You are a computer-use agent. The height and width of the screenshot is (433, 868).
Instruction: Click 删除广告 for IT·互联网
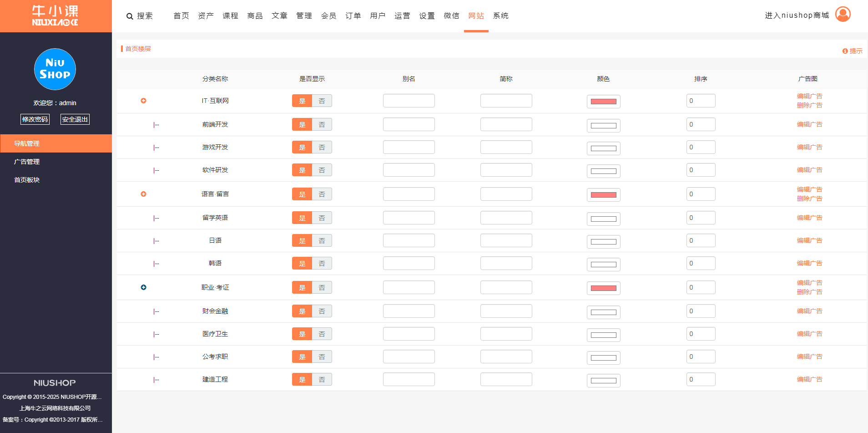[x=809, y=105]
